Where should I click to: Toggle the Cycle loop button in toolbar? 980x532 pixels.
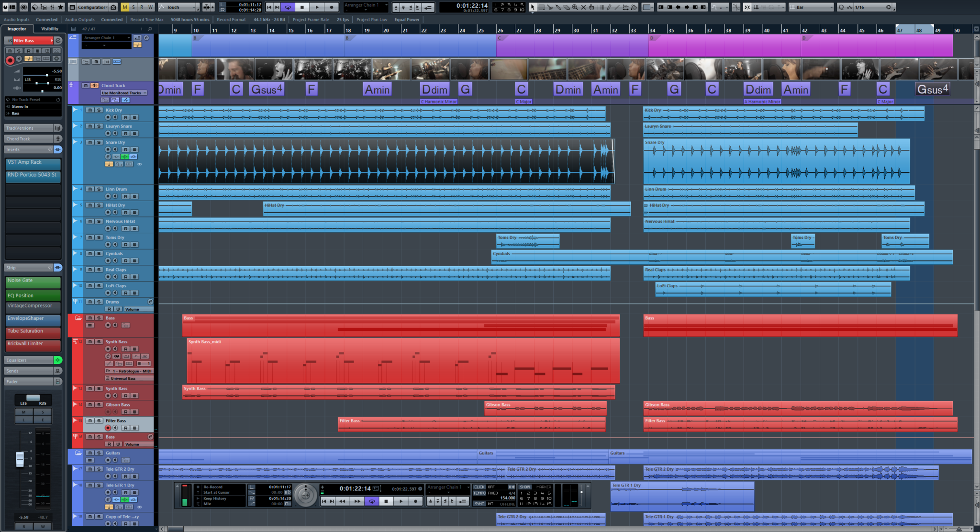click(288, 7)
